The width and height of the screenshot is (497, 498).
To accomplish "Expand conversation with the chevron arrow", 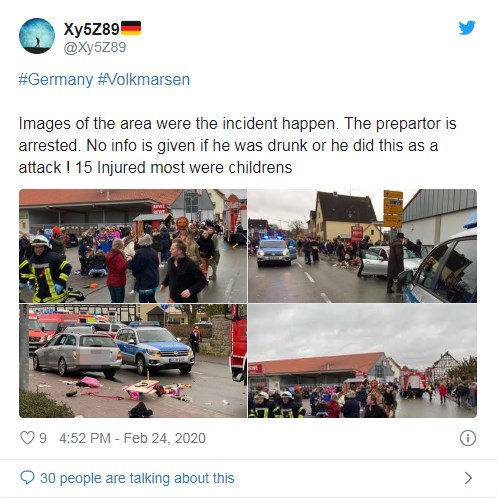I will (x=468, y=478).
